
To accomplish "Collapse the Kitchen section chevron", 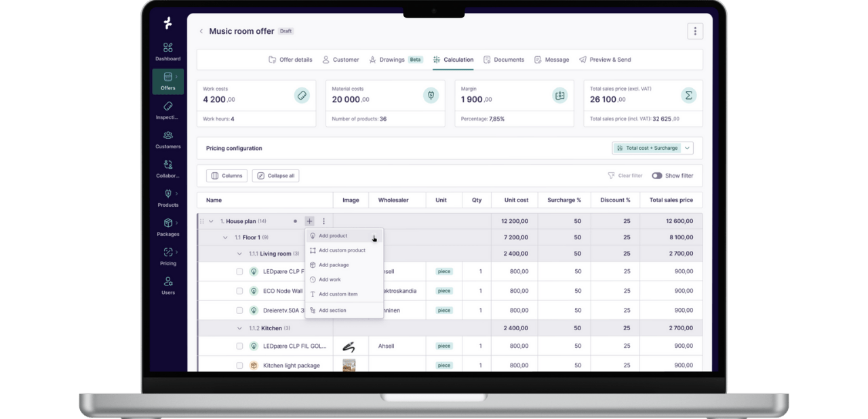I will tap(239, 328).
